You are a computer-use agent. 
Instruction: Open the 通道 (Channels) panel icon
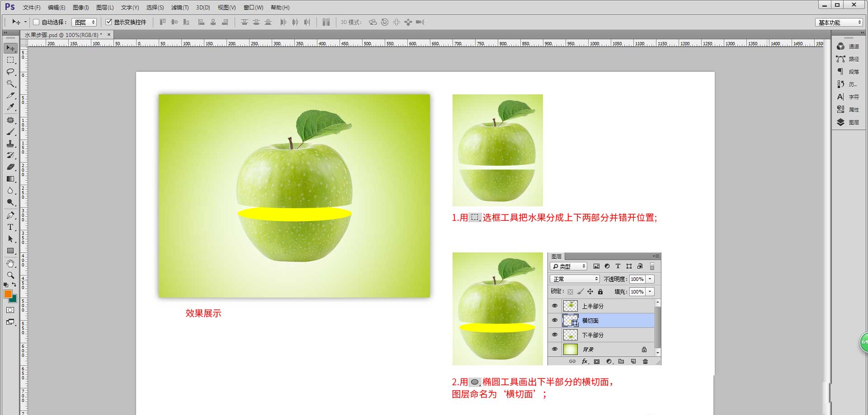(x=848, y=47)
